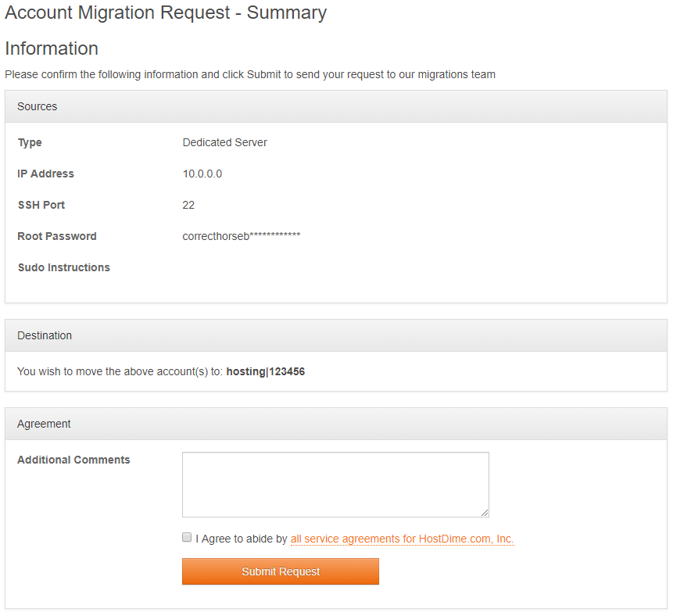Select the IP Address value 10.0.0.0
The height and width of the screenshot is (616, 673).
click(x=202, y=174)
